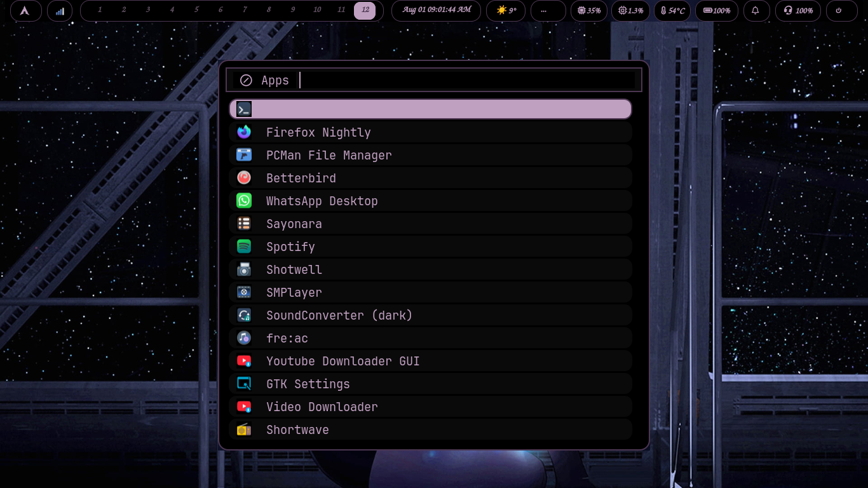Image resolution: width=868 pixels, height=488 pixels.
Task: Select the Spotify entry
Action: 431,247
